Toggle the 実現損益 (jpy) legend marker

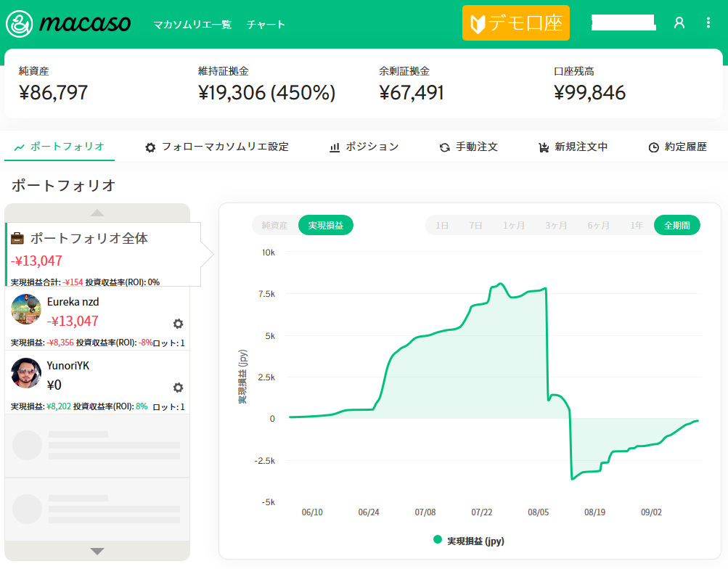tap(438, 540)
